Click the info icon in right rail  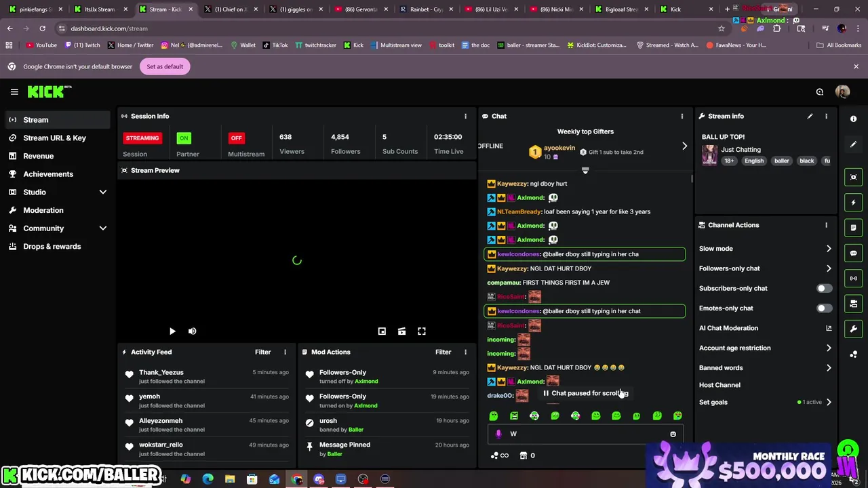click(853, 119)
